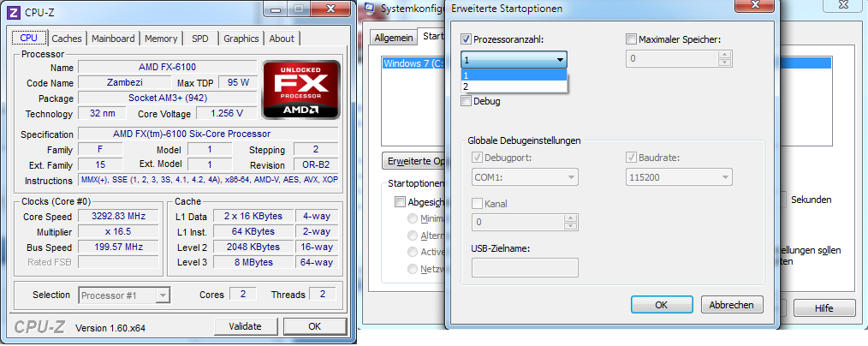This screenshot has height=346, width=868.
Task: Open the COM1 Debugport dropdown
Action: pyautogui.click(x=525, y=177)
